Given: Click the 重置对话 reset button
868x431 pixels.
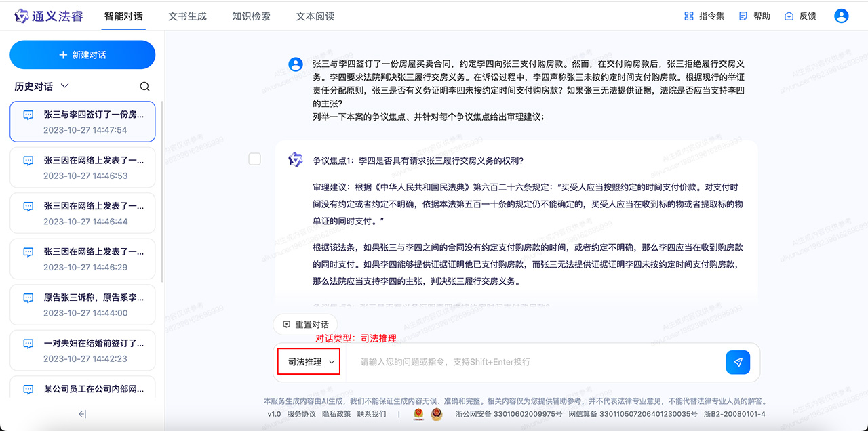Looking at the screenshot, I should 305,324.
